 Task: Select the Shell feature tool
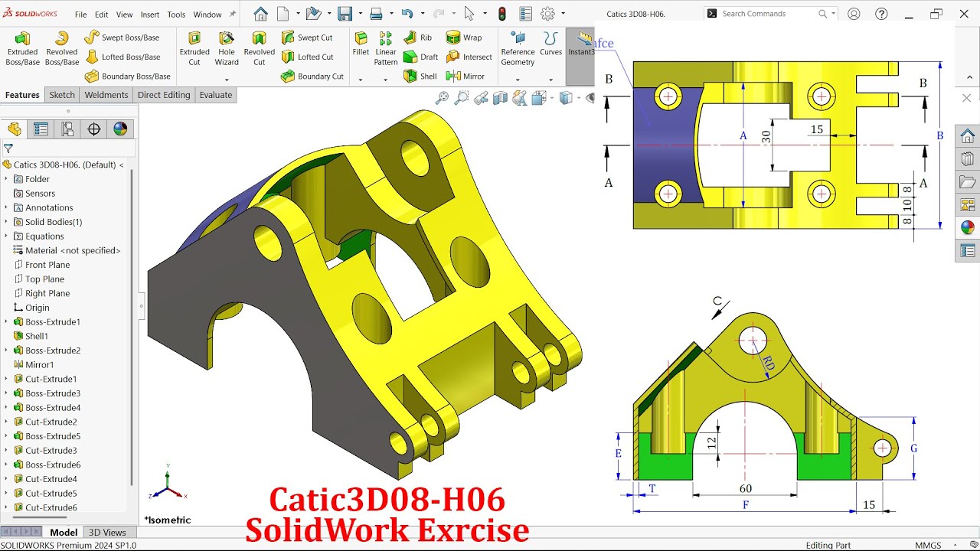(x=420, y=76)
